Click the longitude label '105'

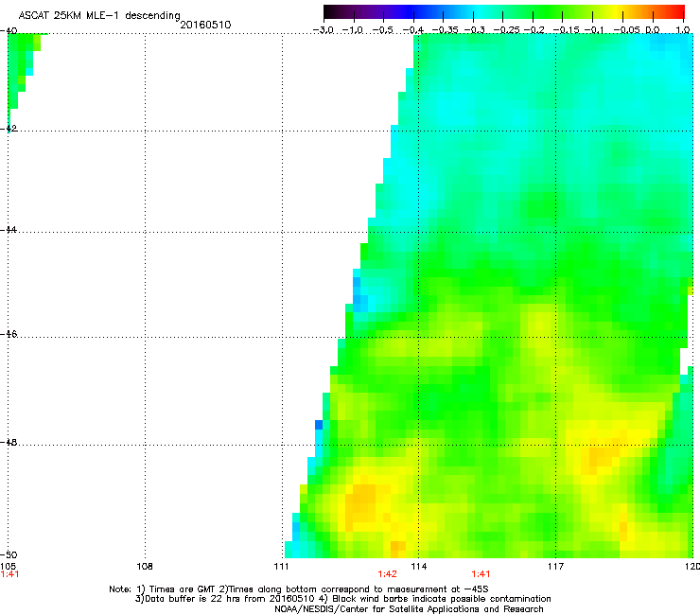pos(8,566)
